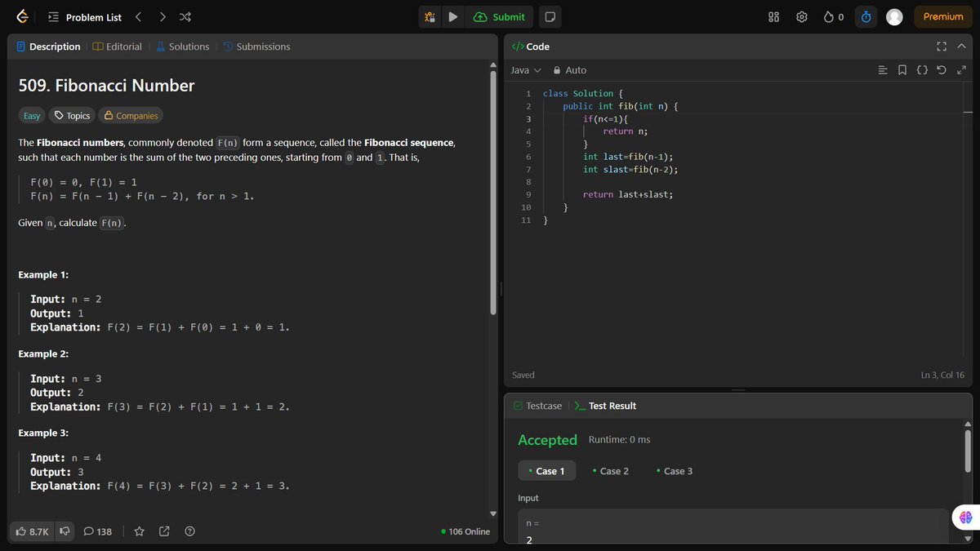This screenshot has height=551, width=980.
Task: Switch to the Test Result tab
Action: pos(605,406)
